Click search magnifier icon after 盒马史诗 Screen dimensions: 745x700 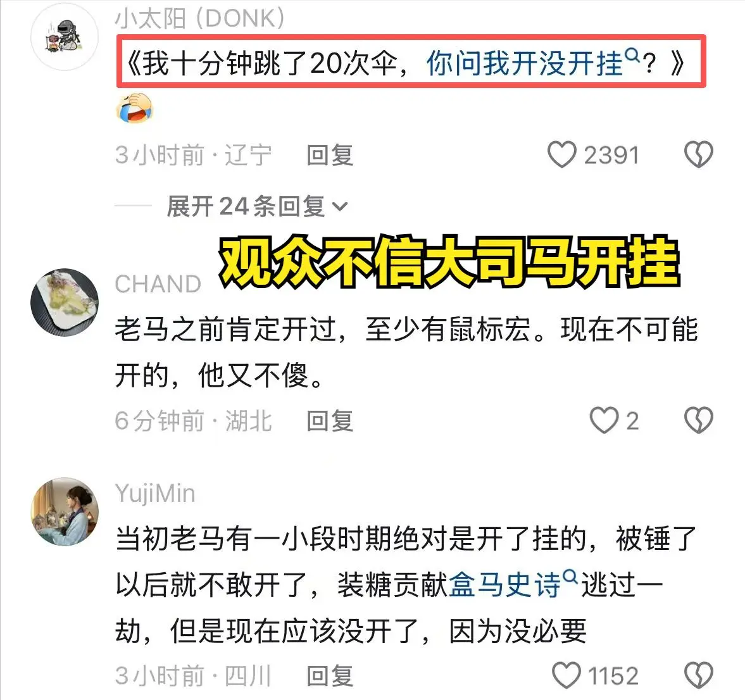pyautogui.click(x=570, y=576)
